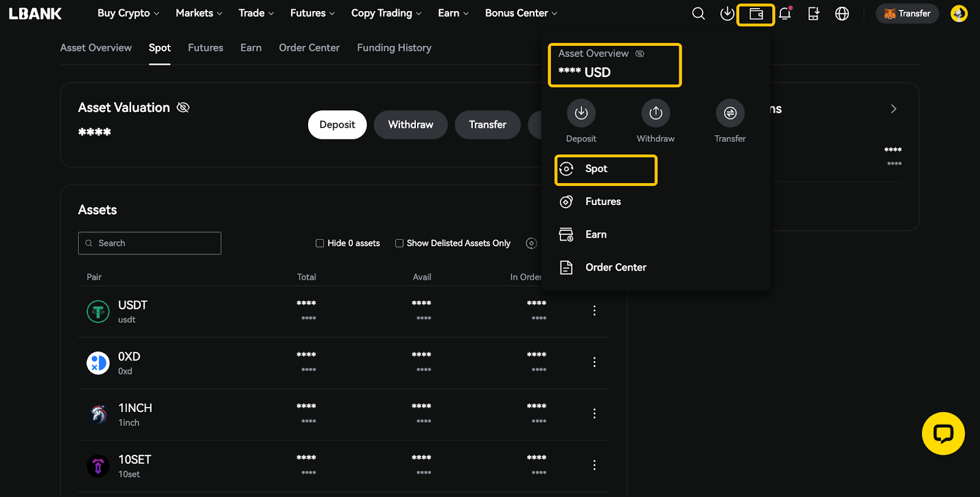Image resolution: width=980 pixels, height=497 pixels.
Task: Switch to the Earn tab
Action: pos(251,48)
